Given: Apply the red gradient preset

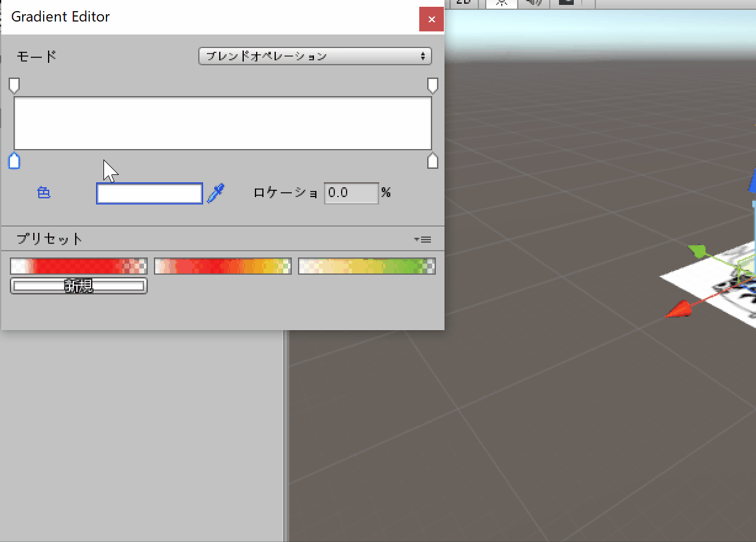Looking at the screenshot, I should (79, 266).
